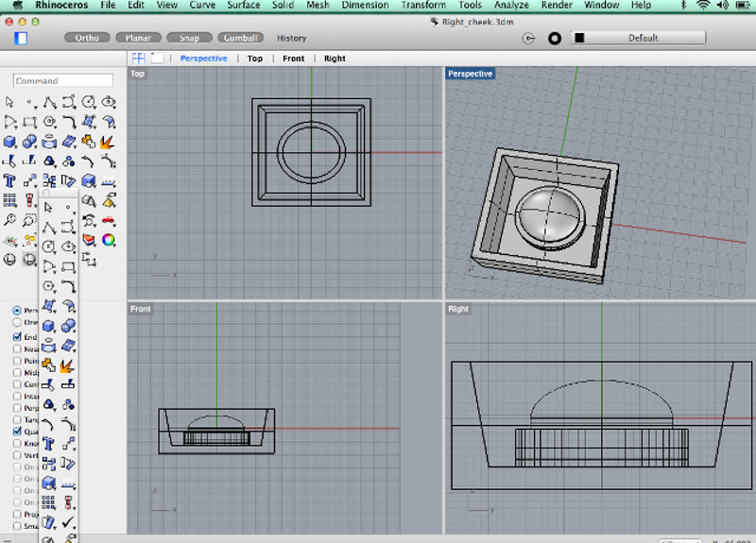756x543 pixels.
Task: Open the Curve menu
Action: [202, 6]
